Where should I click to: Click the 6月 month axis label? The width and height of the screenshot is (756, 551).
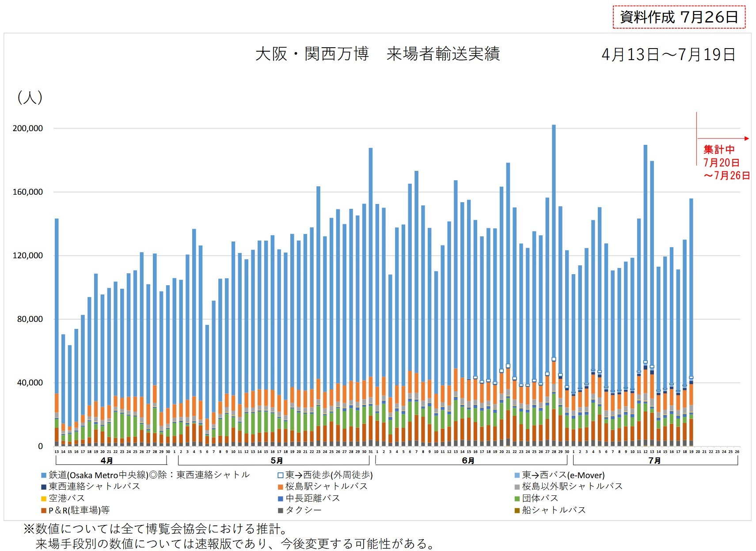[468, 460]
